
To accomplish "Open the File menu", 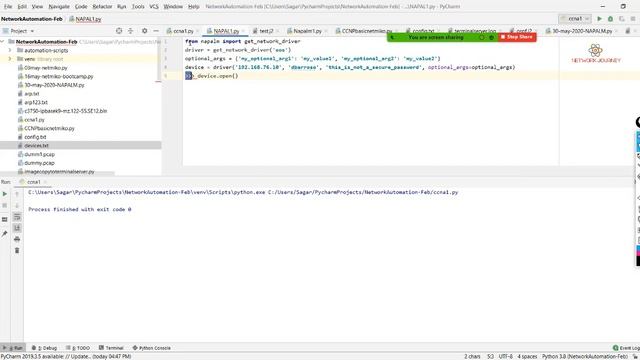I will tap(8, 7).
